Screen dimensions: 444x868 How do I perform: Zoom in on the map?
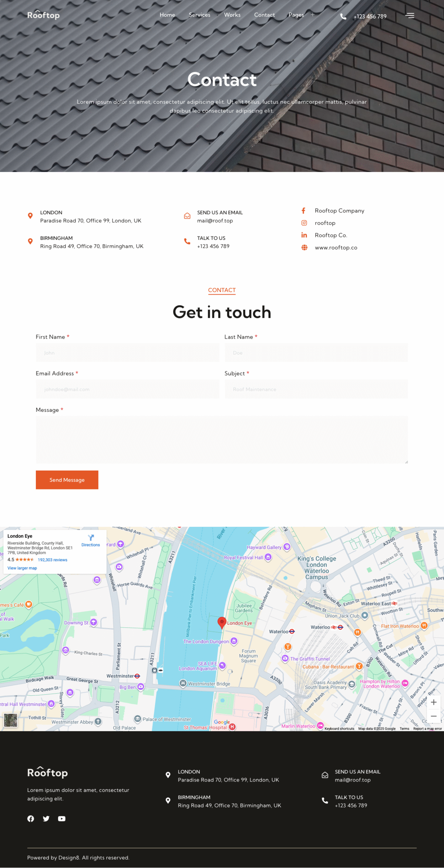[x=434, y=702]
